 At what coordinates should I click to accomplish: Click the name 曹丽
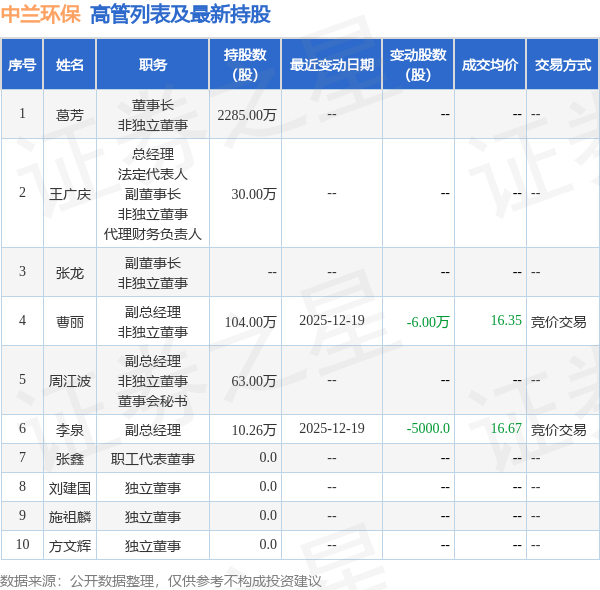pos(70,322)
